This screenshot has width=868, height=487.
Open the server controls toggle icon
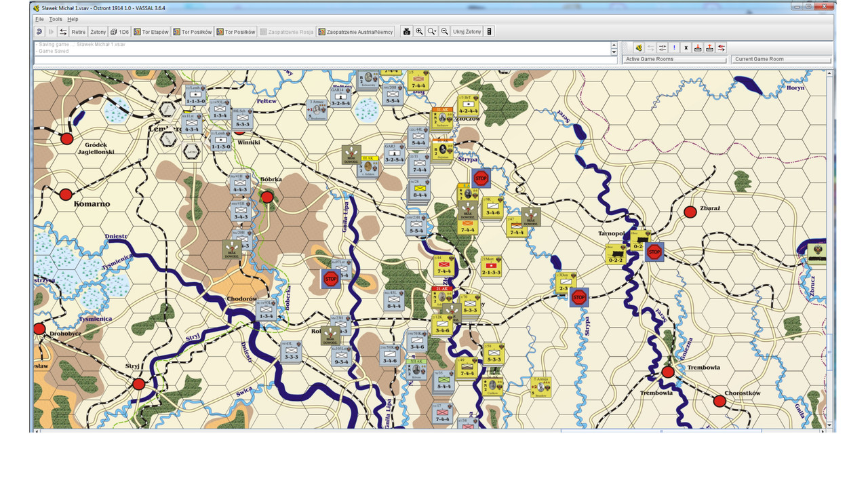click(x=63, y=32)
